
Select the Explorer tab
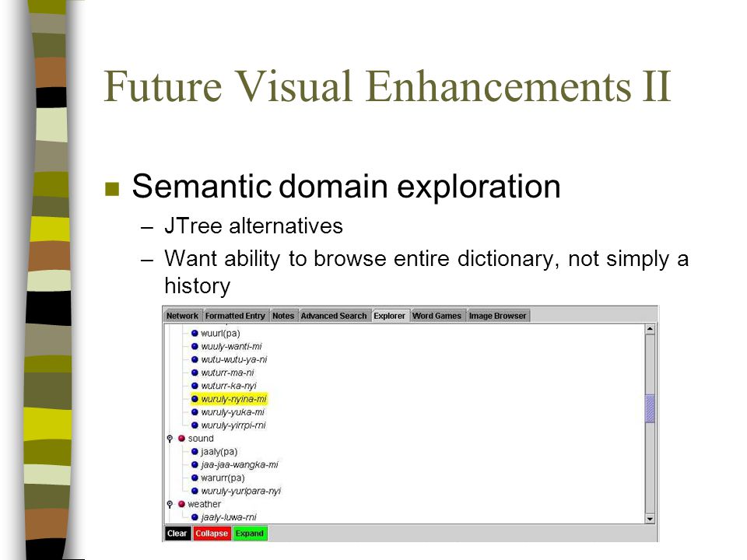[389, 316]
